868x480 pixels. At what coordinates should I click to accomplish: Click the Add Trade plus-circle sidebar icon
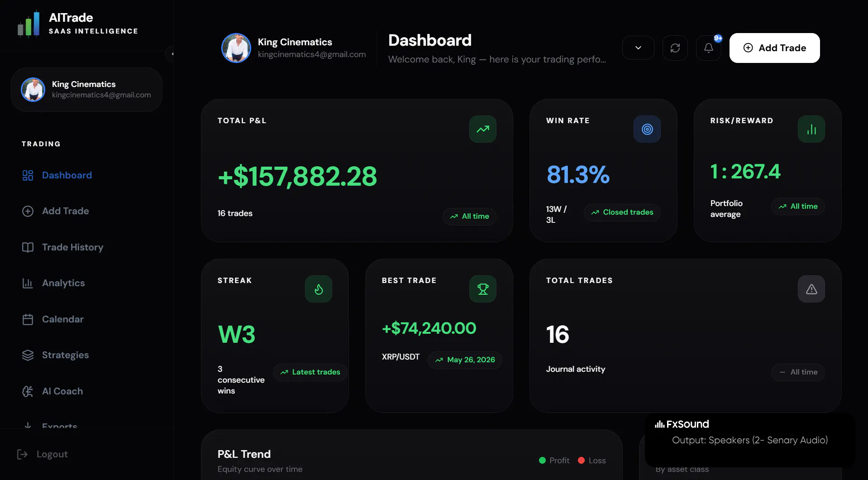[28, 211]
